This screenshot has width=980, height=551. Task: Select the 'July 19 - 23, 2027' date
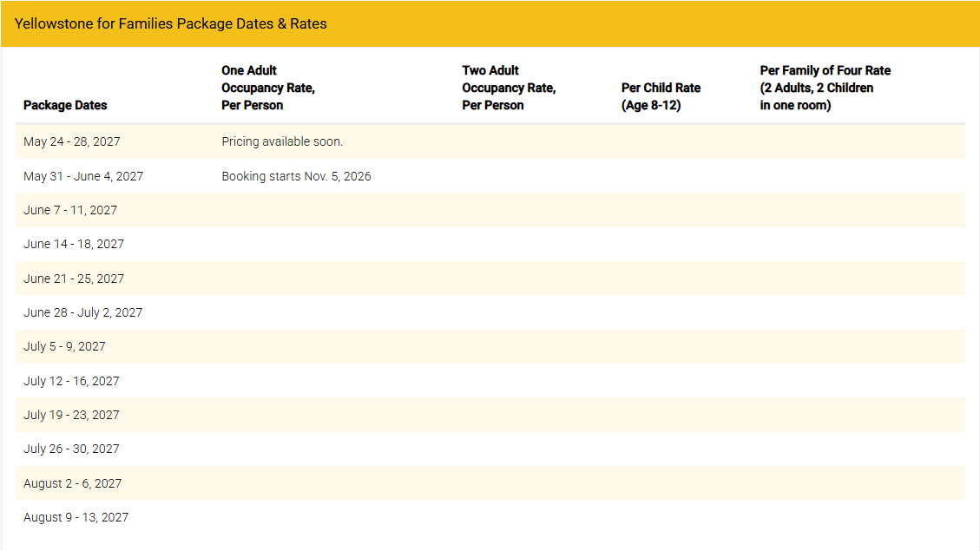[x=71, y=415]
